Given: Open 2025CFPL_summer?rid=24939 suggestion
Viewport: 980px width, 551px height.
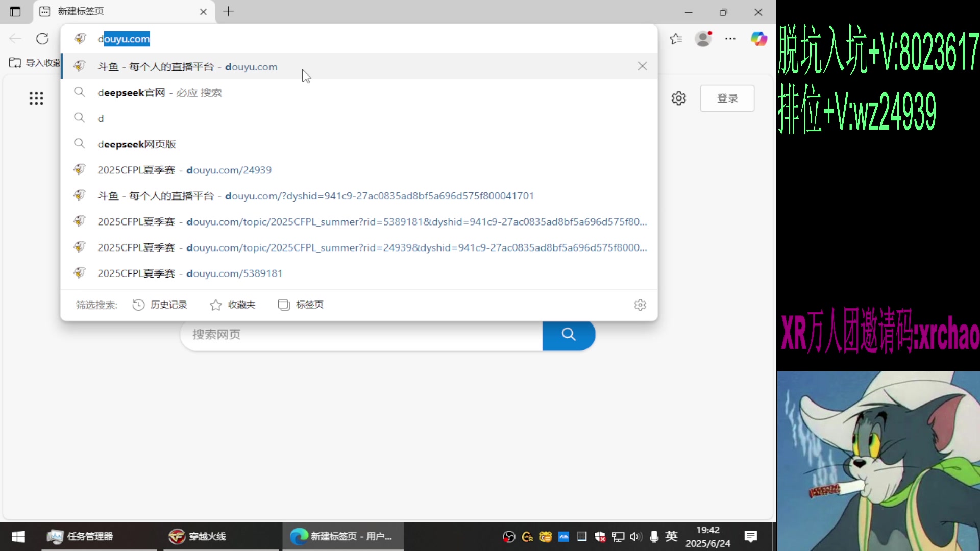Looking at the screenshot, I should click(359, 247).
